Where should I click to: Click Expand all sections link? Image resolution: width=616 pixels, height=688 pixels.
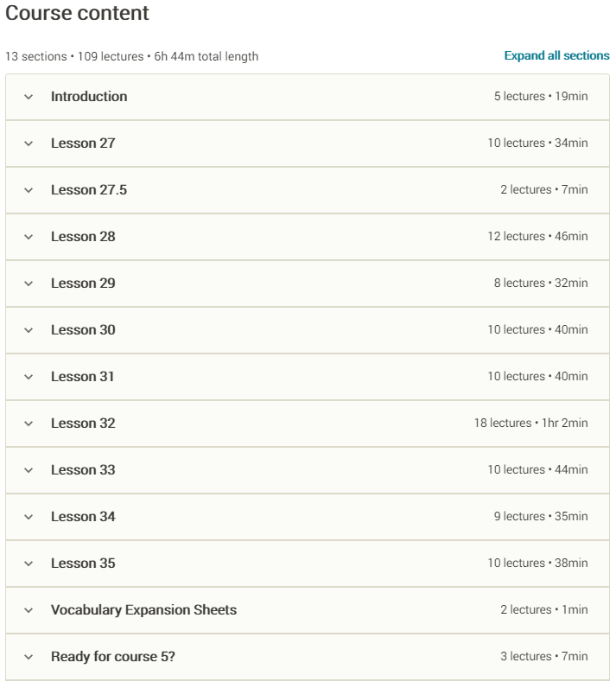coord(556,55)
